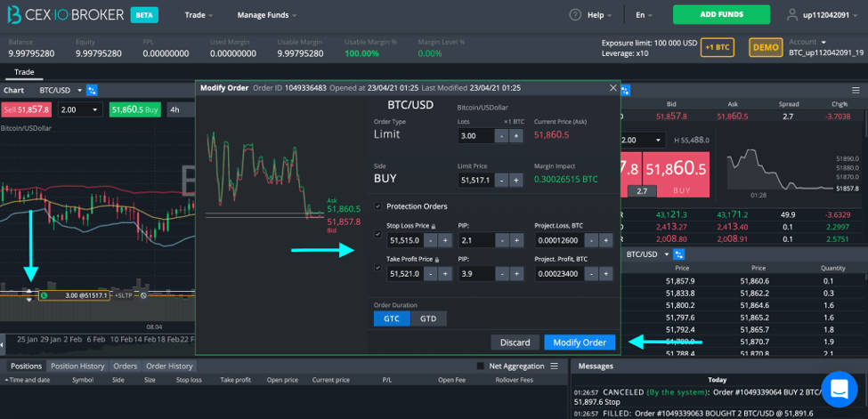Open the market watch hamburger menu icon
Viewport: 868px width, 419px height.
pos(856,90)
